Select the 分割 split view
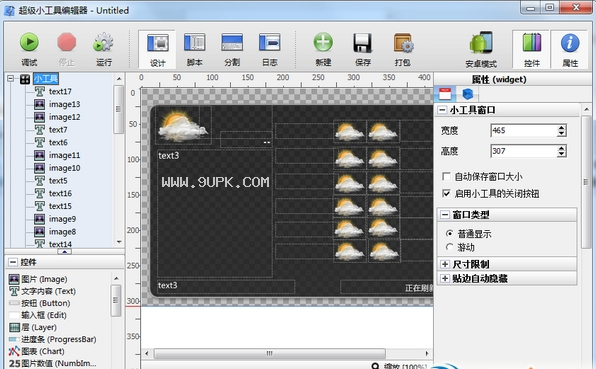596x369 pixels. tap(232, 49)
